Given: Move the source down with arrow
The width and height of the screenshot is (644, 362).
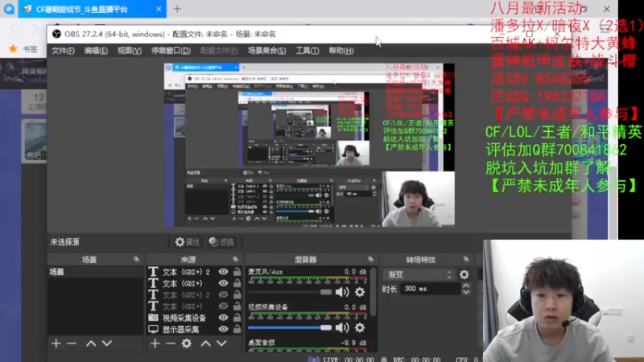Looking at the screenshot, I should [x=222, y=343].
